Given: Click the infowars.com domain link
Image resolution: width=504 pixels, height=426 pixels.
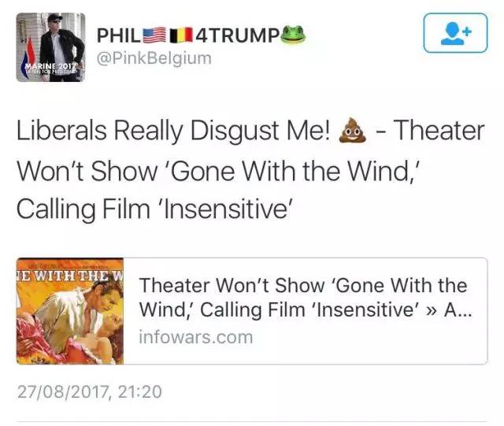Looking at the screenshot, I should pyautogui.click(x=196, y=337).
